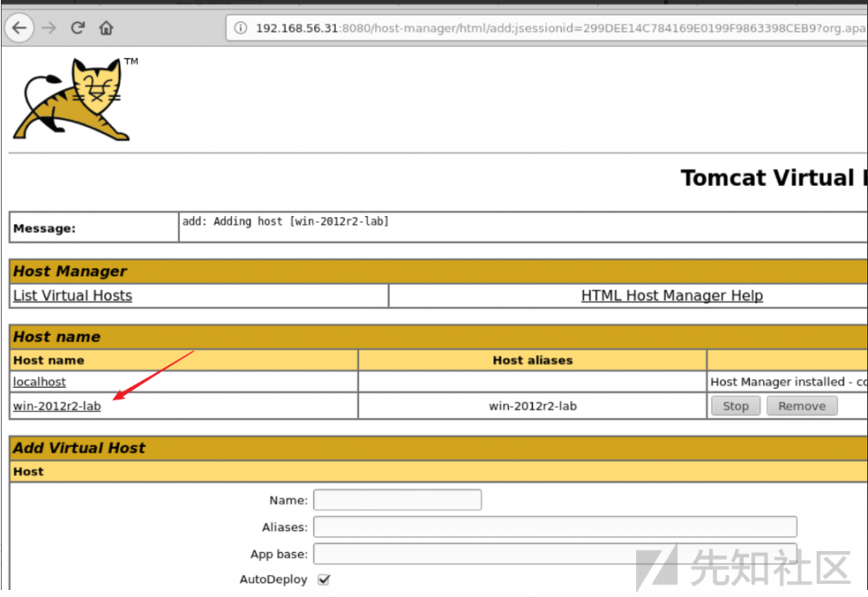Disable the AutoDeploy checkbox
Image resolution: width=868 pixels, height=597 pixels.
(x=324, y=580)
